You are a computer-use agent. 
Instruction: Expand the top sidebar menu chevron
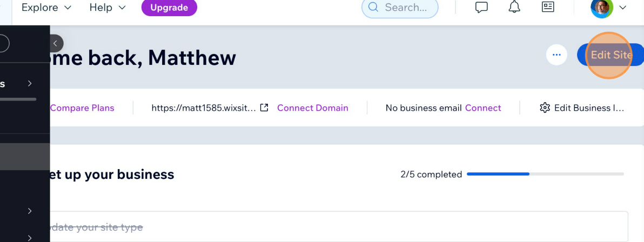point(30,83)
